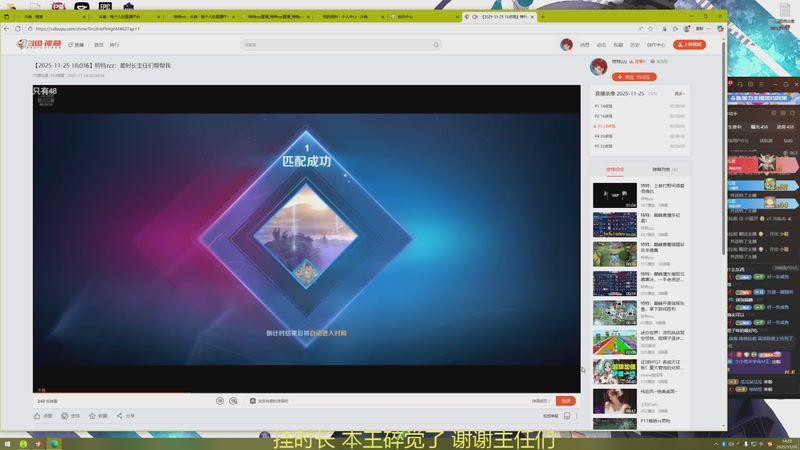
Task: Click the video progress bar below the player
Action: click(x=307, y=393)
